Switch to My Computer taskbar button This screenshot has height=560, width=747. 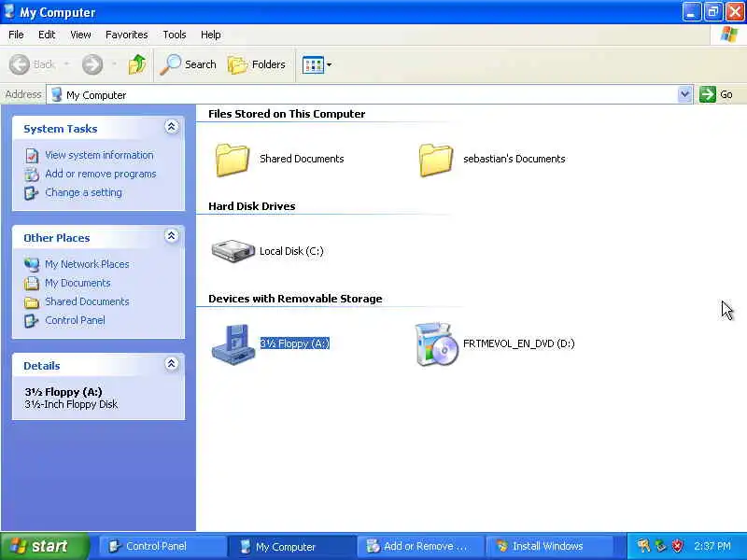[291, 546]
